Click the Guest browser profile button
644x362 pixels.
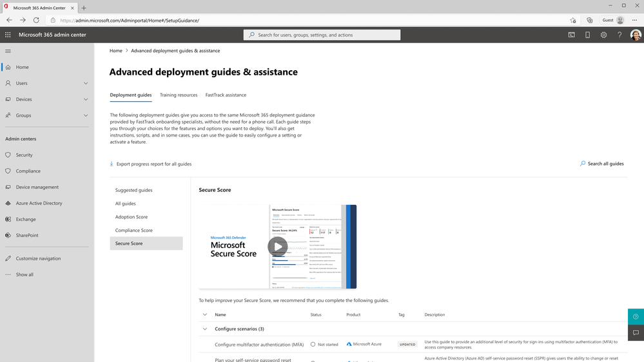(x=613, y=20)
